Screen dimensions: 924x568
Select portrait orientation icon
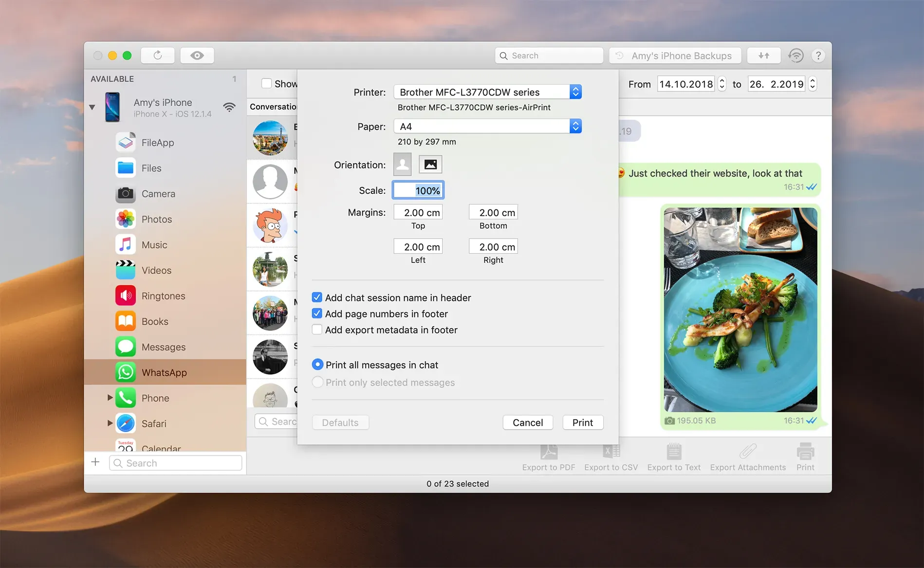tap(402, 165)
